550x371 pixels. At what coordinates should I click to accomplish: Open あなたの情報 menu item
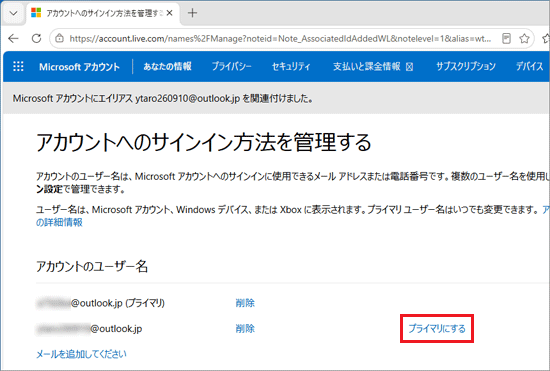167,66
